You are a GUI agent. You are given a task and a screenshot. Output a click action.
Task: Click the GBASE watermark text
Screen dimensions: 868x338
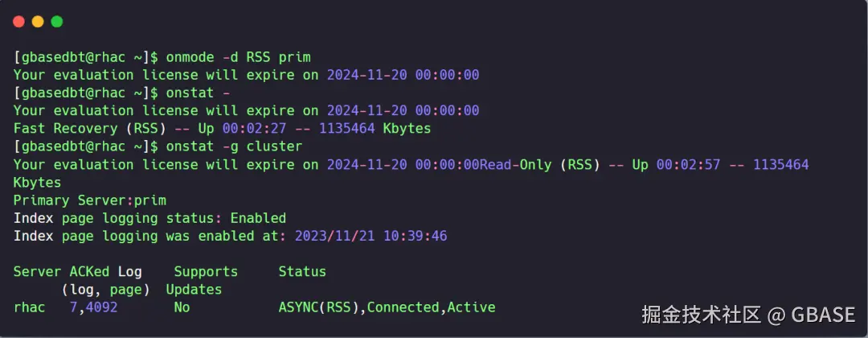(823, 315)
